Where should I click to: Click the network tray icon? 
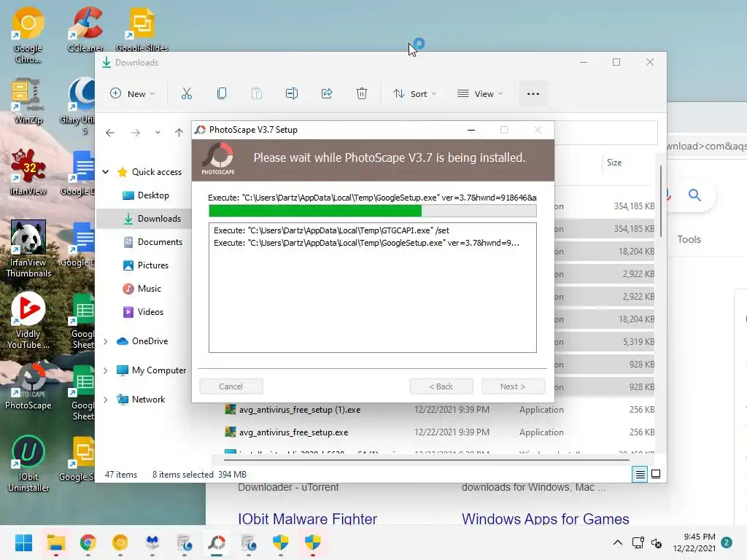pos(638,542)
